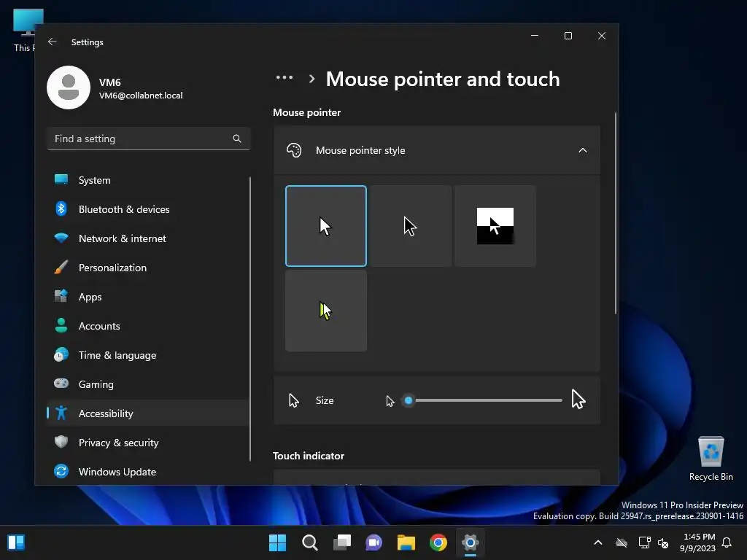The image size is (747, 560).
Task: Select the inverted mouse pointer style
Action: (x=495, y=226)
